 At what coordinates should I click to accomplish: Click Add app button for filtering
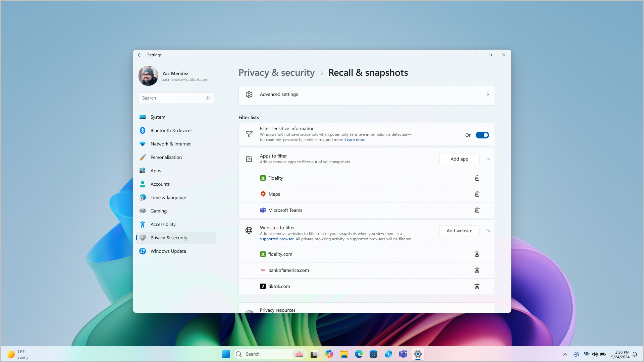pyautogui.click(x=459, y=159)
